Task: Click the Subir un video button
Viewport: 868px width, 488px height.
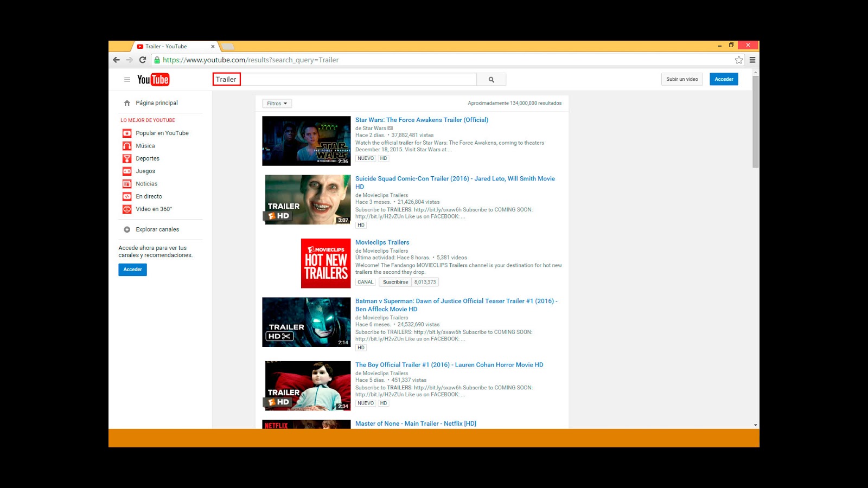Action: (682, 79)
